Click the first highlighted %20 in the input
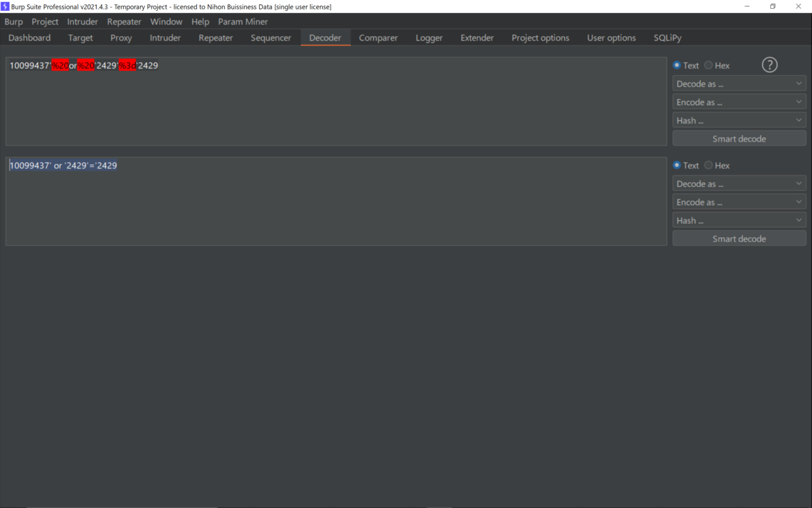The height and width of the screenshot is (508, 812). (x=60, y=66)
